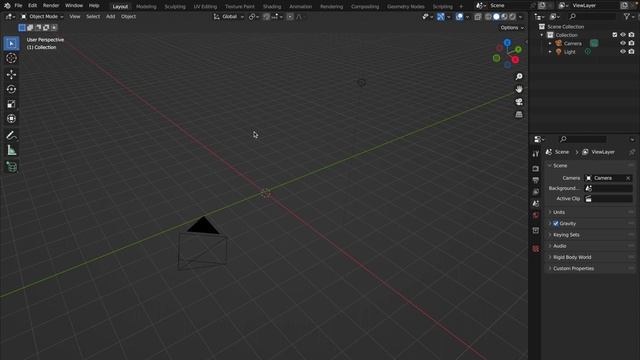Select the Add Cube tool
Viewport: 640px width, 360px height.
tap(11, 167)
